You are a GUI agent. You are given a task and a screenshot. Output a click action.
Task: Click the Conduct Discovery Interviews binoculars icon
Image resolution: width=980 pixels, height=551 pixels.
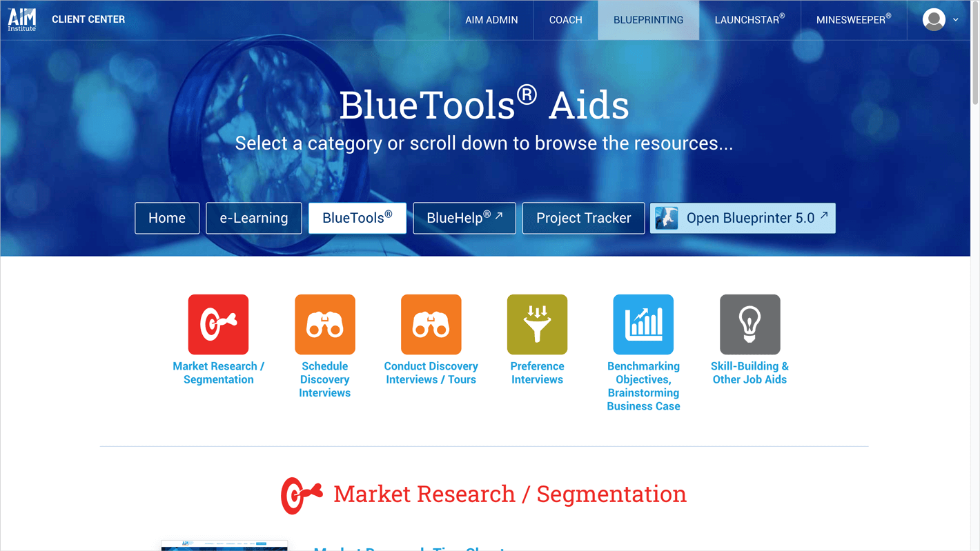point(431,325)
